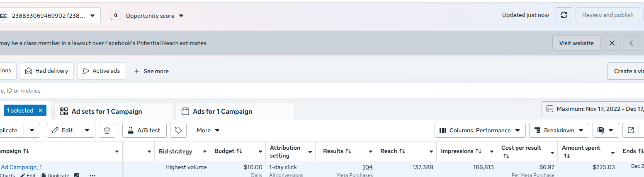Switch to Ads for 1 Campaign tab
This screenshot has width=644, height=177.
[222, 112]
